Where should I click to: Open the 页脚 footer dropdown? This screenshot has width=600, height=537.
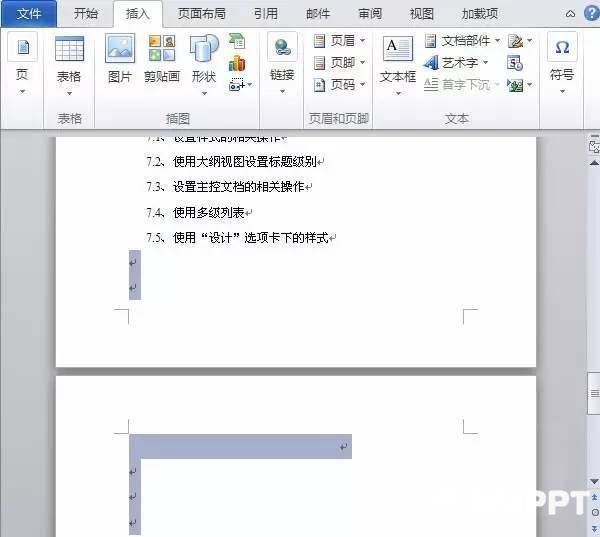tap(339, 62)
